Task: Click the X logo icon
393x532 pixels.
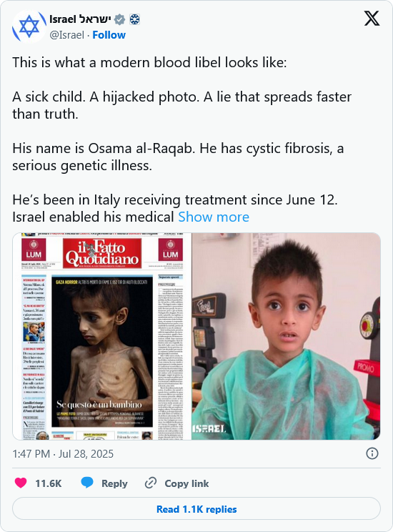Action: (x=372, y=19)
